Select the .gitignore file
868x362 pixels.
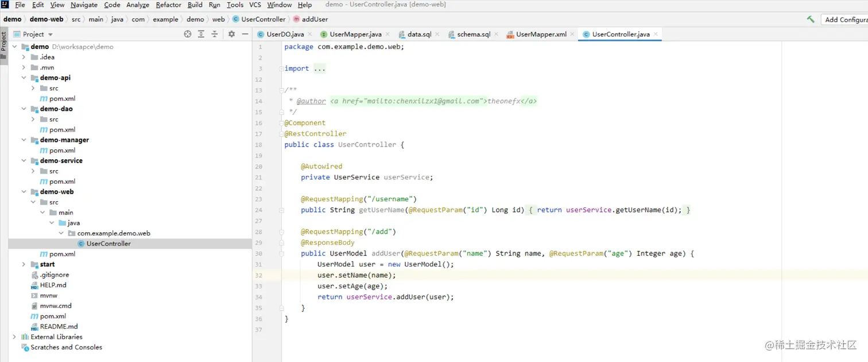pyautogui.click(x=54, y=275)
